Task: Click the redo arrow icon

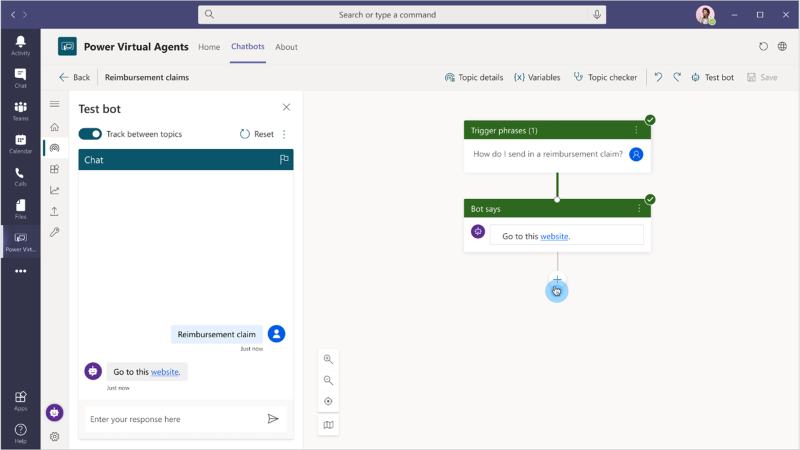Action: [677, 77]
